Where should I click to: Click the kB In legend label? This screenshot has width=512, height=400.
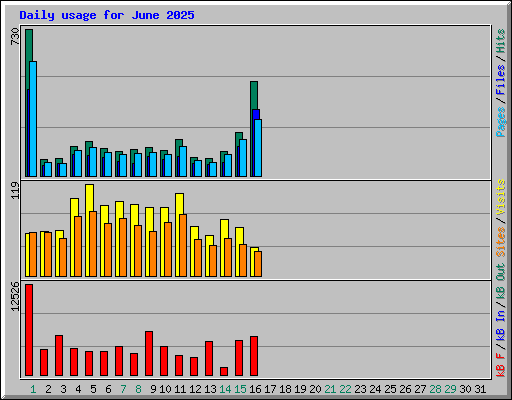point(501,325)
